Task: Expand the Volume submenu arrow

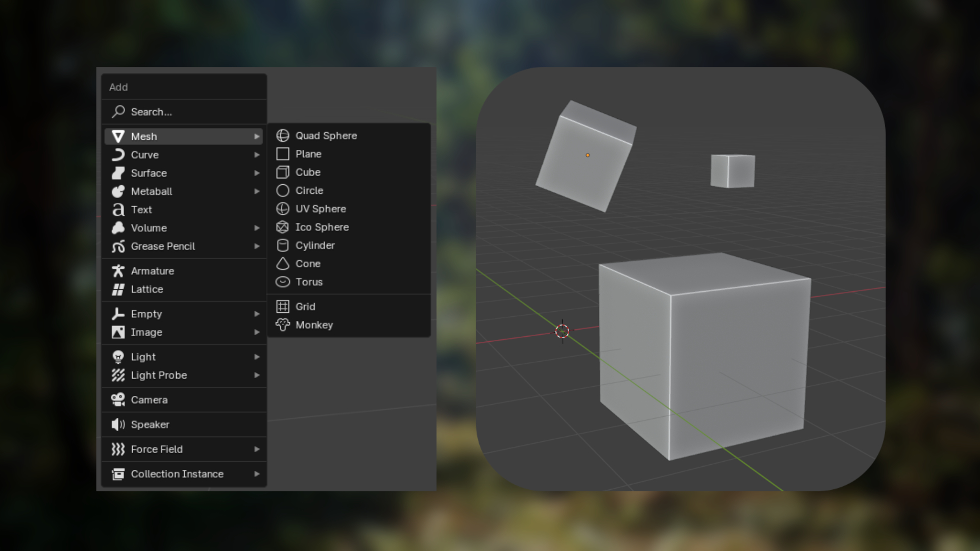Action: pyautogui.click(x=257, y=228)
